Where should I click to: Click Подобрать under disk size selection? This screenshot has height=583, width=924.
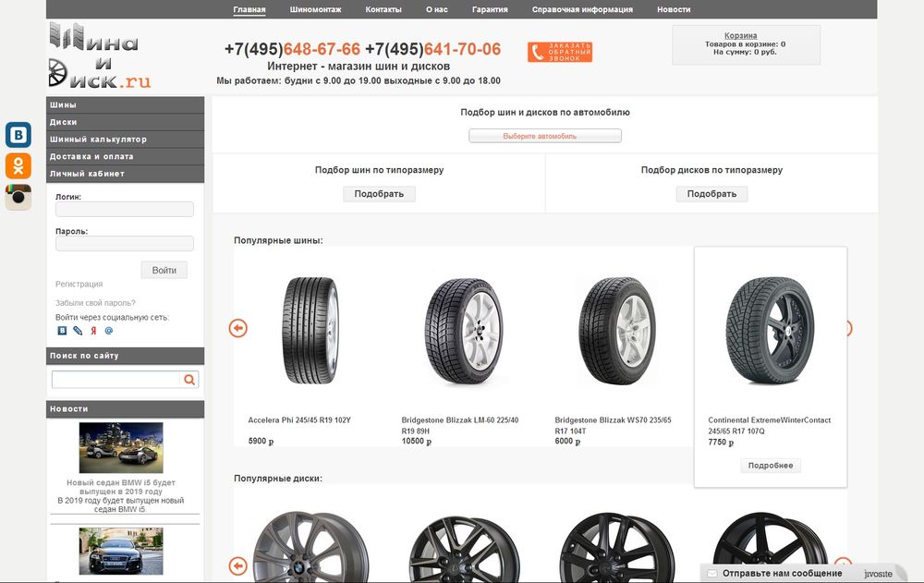click(711, 194)
